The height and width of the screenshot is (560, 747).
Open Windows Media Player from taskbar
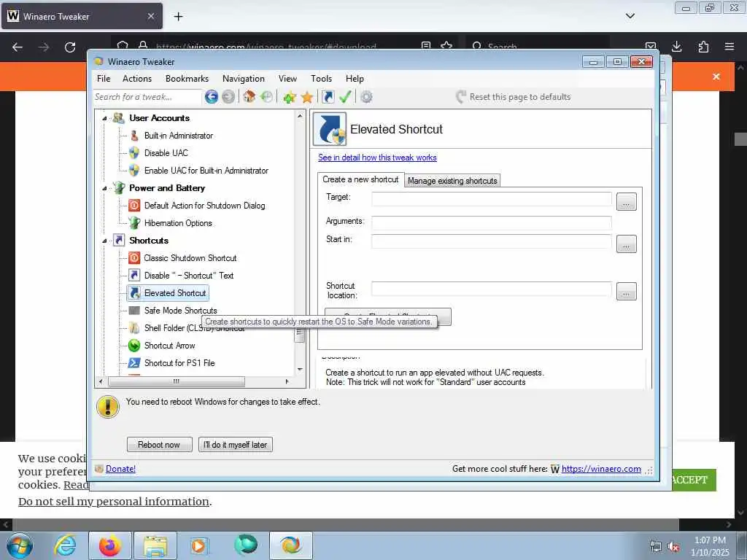[198, 545]
